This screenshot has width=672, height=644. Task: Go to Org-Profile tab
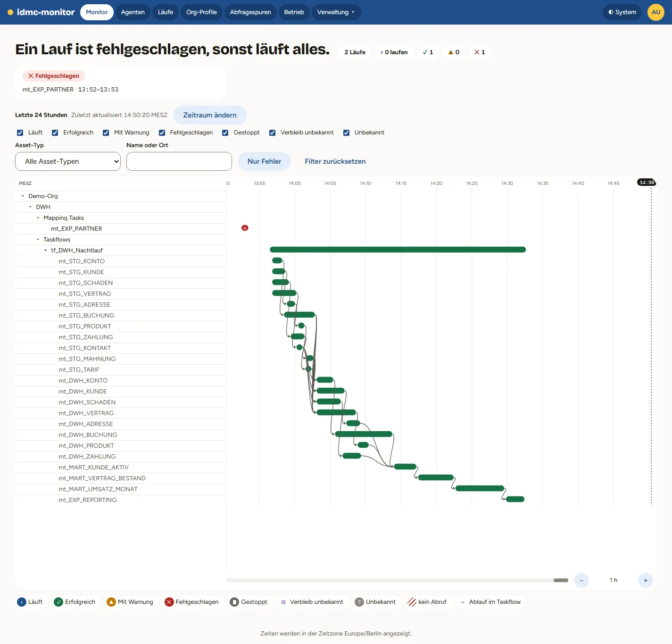click(201, 12)
